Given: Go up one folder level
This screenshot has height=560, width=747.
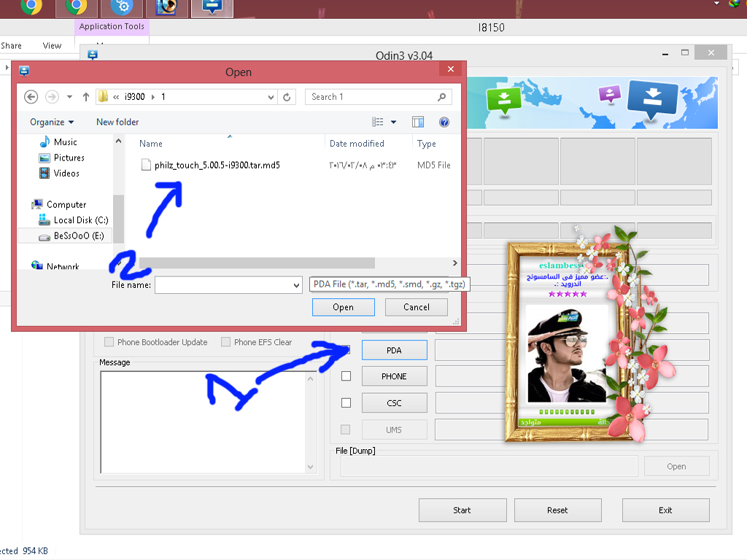Looking at the screenshot, I should pyautogui.click(x=86, y=97).
